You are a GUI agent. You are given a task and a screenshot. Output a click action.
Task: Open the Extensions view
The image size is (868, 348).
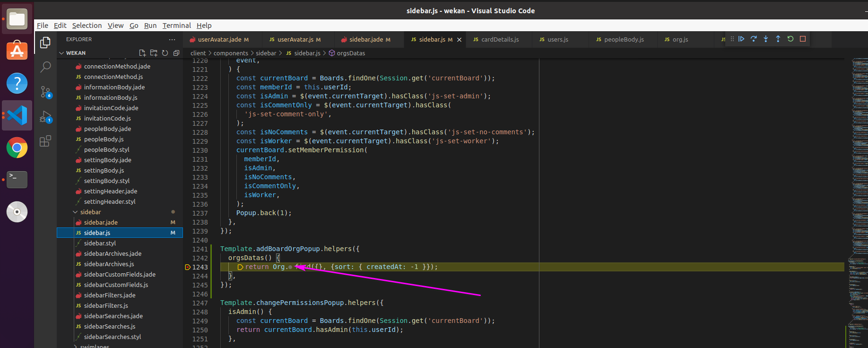click(x=45, y=141)
